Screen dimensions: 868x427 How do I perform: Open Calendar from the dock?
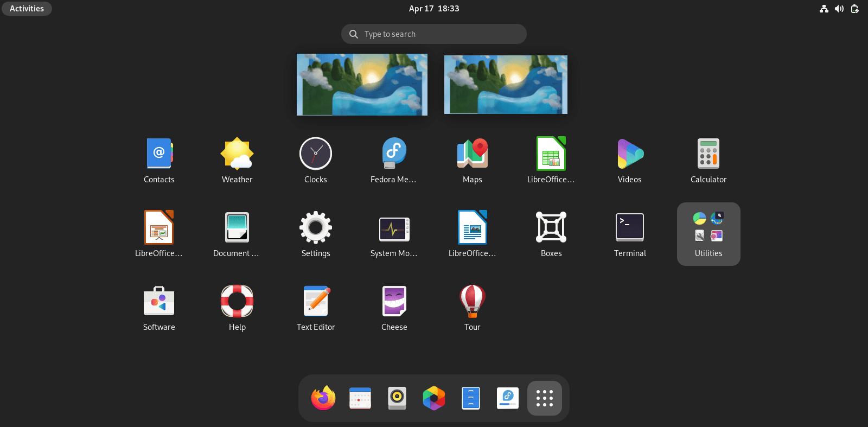pyautogui.click(x=360, y=398)
